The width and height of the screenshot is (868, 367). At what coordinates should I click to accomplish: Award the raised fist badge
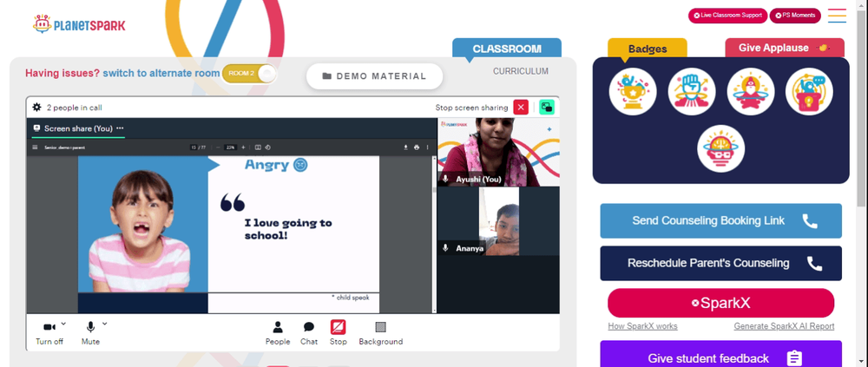(x=692, y=91)
